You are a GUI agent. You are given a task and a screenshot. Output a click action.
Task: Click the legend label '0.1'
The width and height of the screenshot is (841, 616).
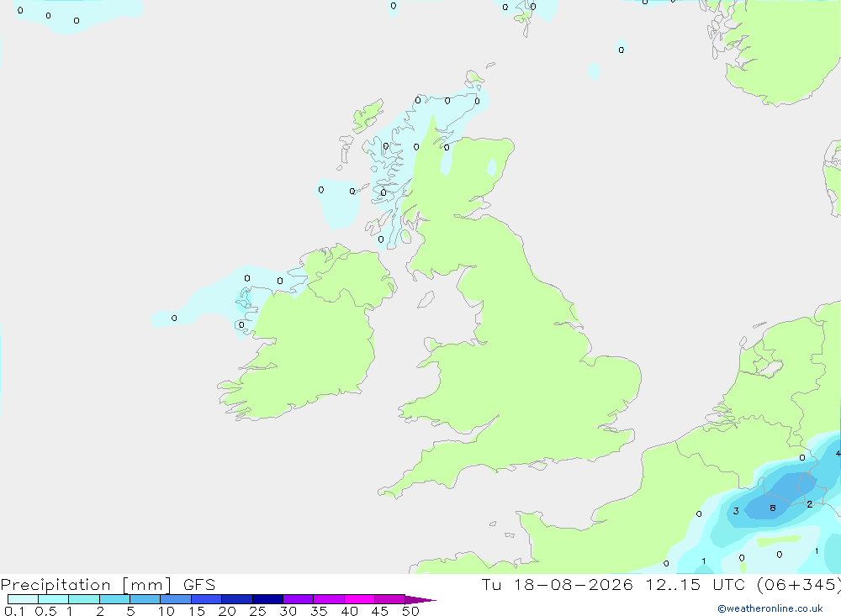point(14,611)
